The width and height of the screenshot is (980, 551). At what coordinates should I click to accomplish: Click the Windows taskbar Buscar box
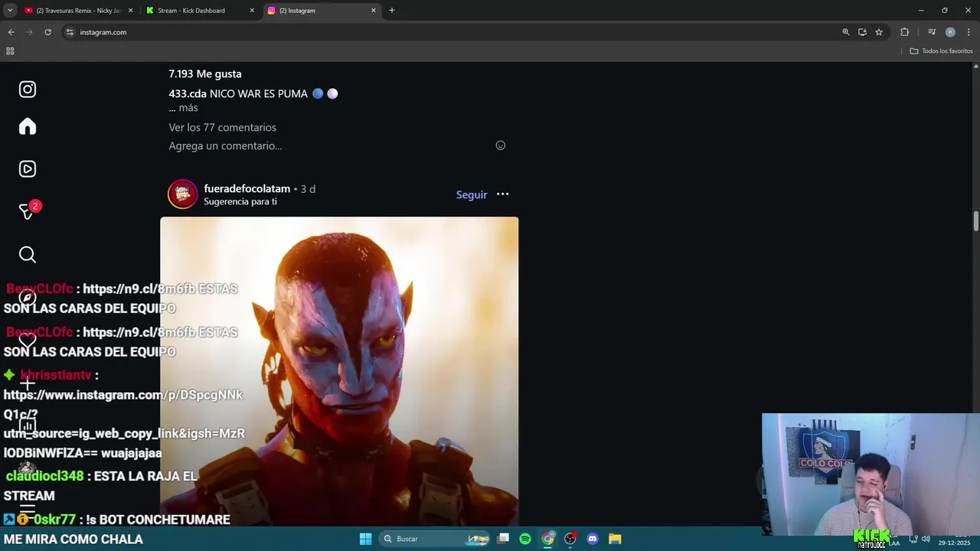[x=435, y=539]
